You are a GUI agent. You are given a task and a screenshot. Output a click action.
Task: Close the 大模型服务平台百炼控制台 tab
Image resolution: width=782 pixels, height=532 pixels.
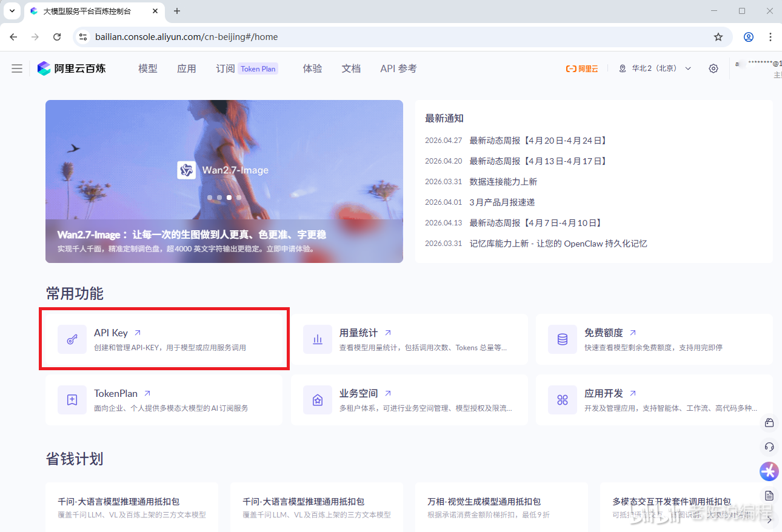pyautogui.click(x=154, y=11)
